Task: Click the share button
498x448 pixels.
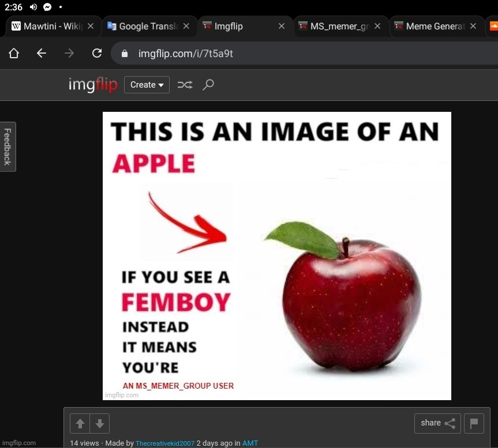Action: [437, 423]
